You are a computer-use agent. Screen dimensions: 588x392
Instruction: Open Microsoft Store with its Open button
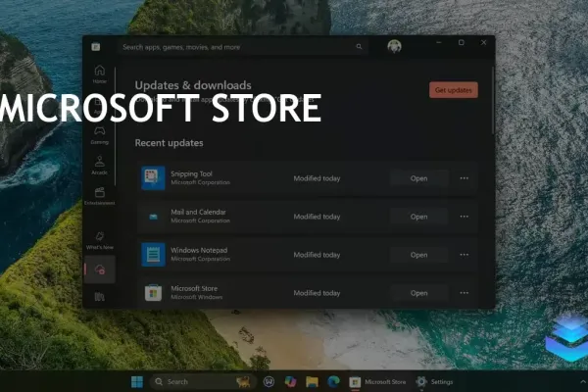pos(418,293)
